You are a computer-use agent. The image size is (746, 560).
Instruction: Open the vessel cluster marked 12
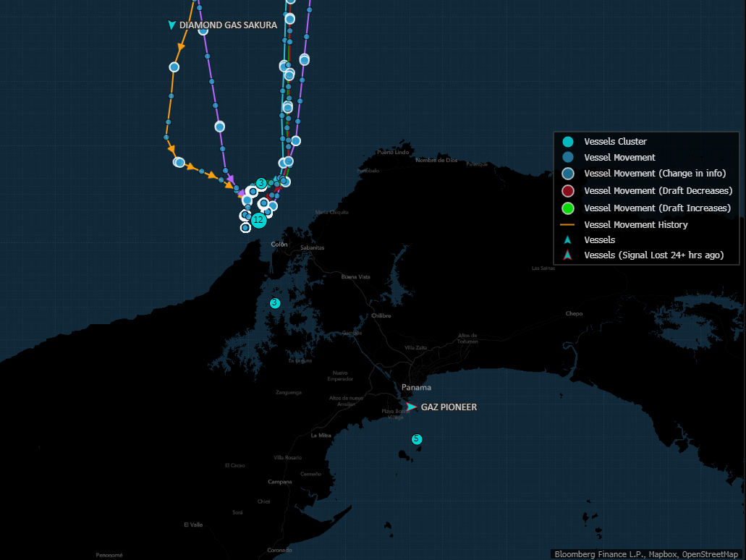258,220
